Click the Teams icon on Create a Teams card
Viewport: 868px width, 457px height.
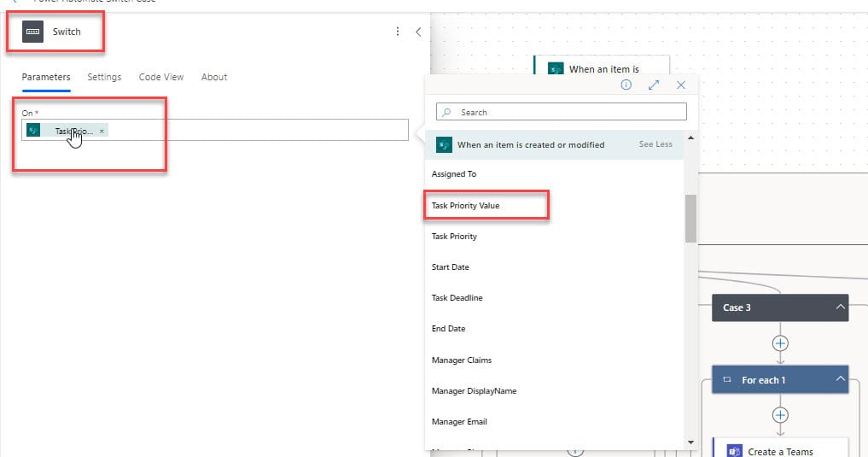click(734, 451)
